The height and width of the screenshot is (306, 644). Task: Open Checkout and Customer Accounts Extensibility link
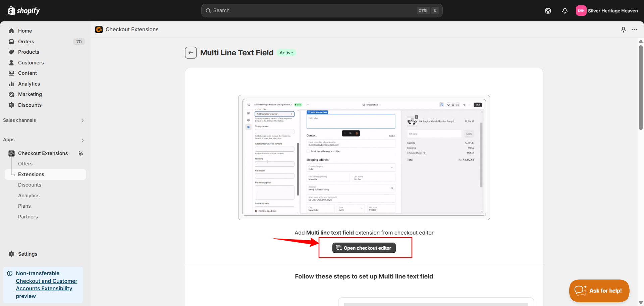(x=47, y=285)
